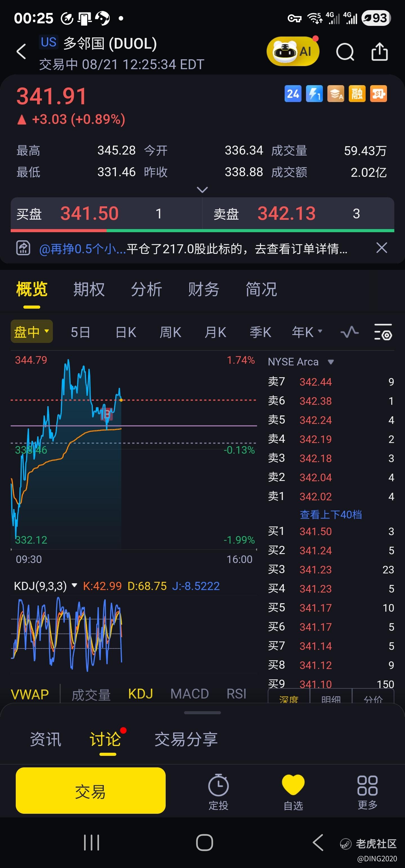Open chart settings list icon
Screen dimensions: 405x868
click(x=383, y=332)
